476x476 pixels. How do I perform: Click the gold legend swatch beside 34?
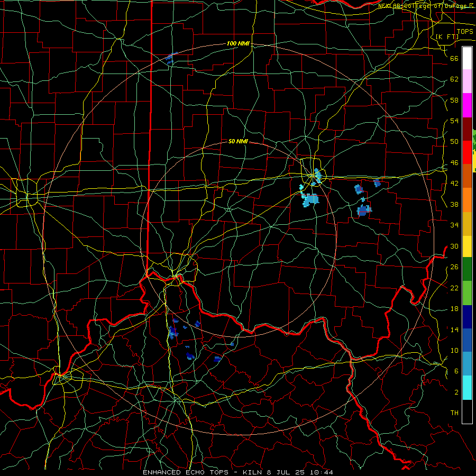pos(467,223)
